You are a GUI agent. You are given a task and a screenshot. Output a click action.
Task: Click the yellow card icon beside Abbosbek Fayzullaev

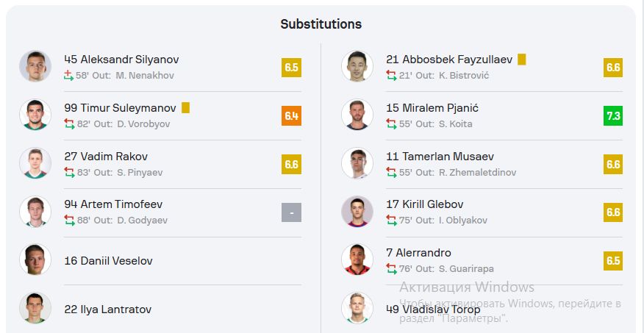point(522,60)
